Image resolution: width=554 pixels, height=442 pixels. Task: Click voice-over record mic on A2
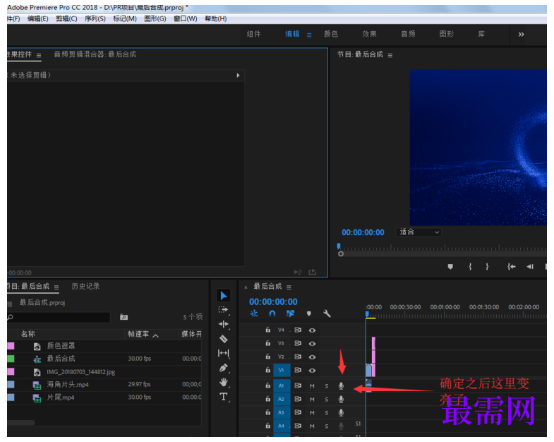341,399
